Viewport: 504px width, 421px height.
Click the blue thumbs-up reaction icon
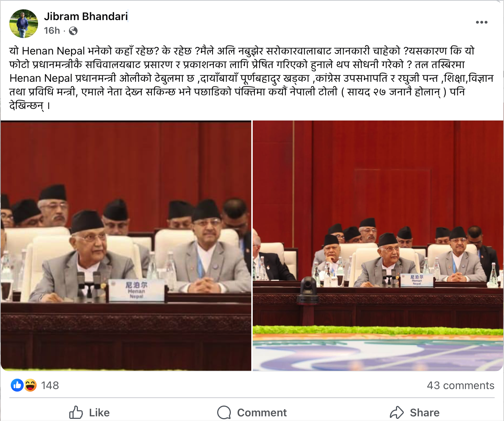(17, 385)
